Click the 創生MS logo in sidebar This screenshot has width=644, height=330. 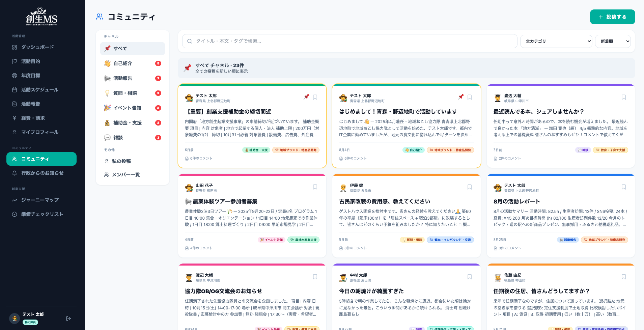[x=42, y=17]
